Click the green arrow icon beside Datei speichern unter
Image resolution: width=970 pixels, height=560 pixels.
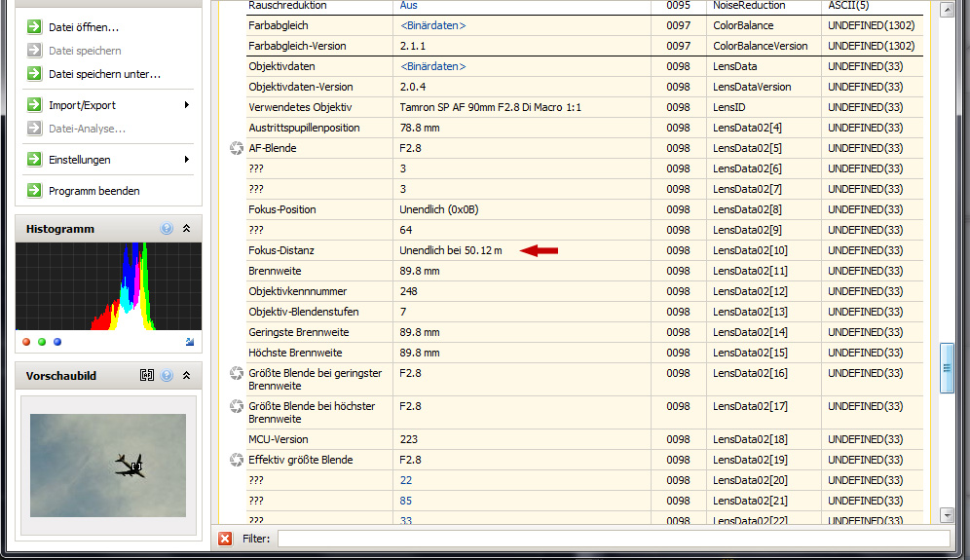(x=34, y=74)
